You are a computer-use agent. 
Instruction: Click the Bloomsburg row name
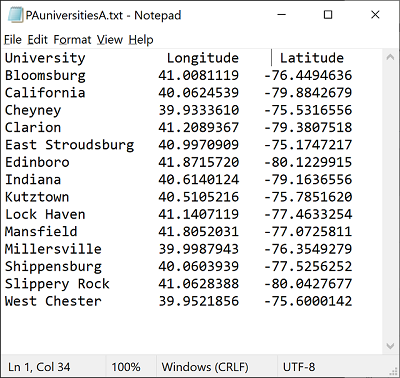(x=45, y=76)
